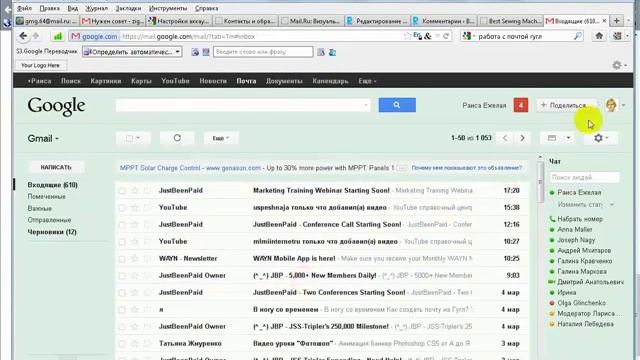Click the Gmail search input field
The width and height of the screenshot is (640, 360).
243,105
